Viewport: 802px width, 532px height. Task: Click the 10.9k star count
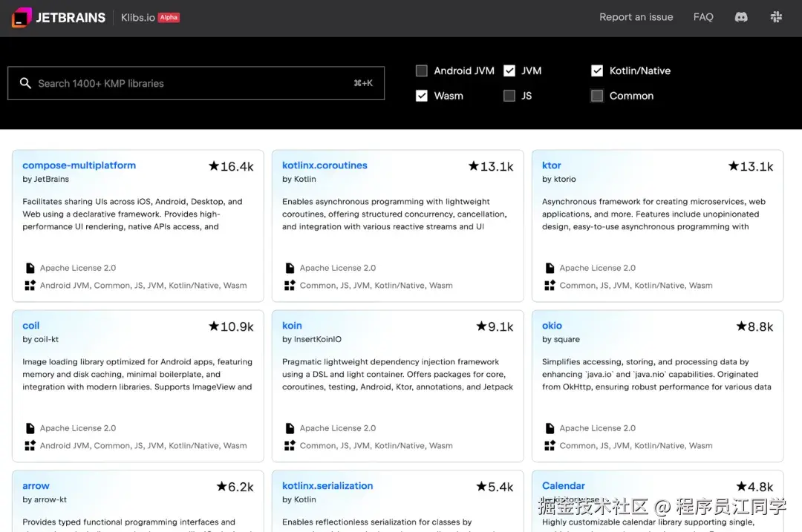coord(237,326)
